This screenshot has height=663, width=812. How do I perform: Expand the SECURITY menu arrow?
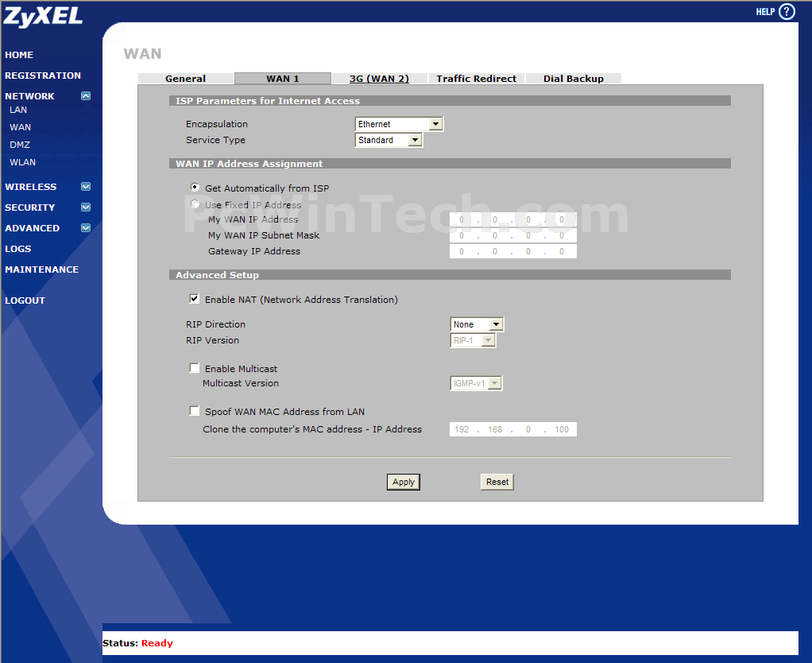(x=86, y=207)
